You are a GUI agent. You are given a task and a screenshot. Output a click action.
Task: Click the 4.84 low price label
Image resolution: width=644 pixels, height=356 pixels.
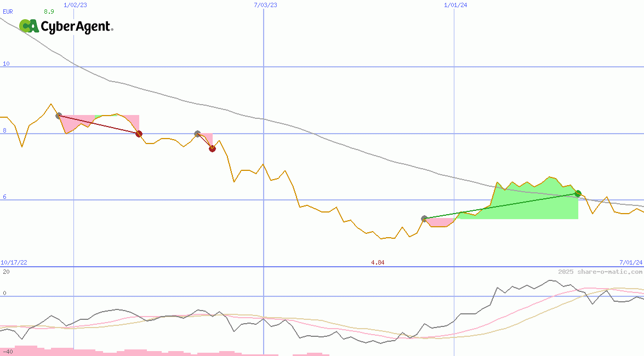pos(378,263)
